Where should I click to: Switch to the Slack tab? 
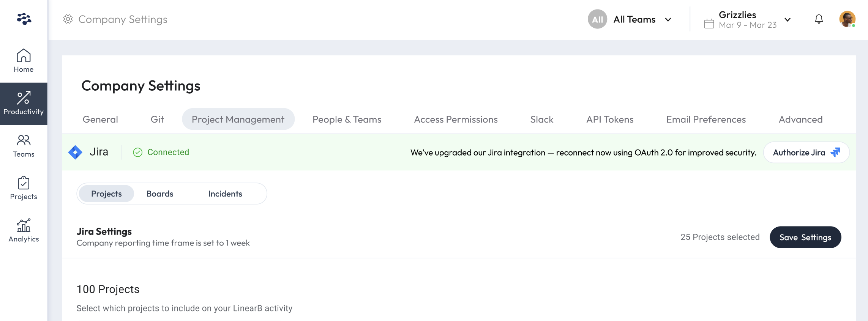(541, 120)
